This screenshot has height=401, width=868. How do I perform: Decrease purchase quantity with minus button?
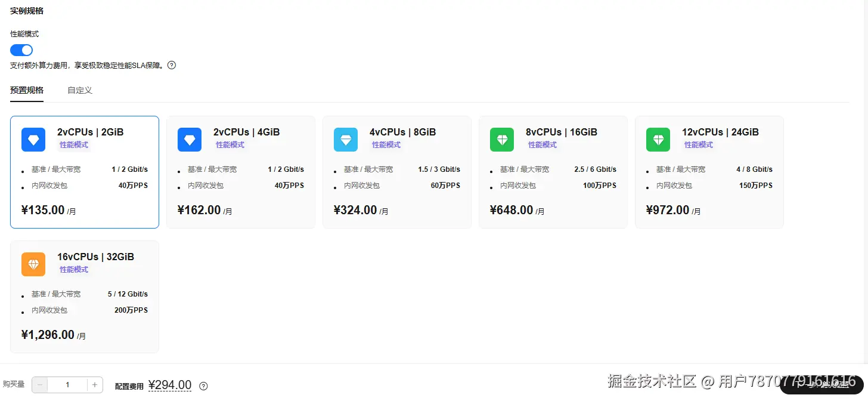[x=40, y=385]
